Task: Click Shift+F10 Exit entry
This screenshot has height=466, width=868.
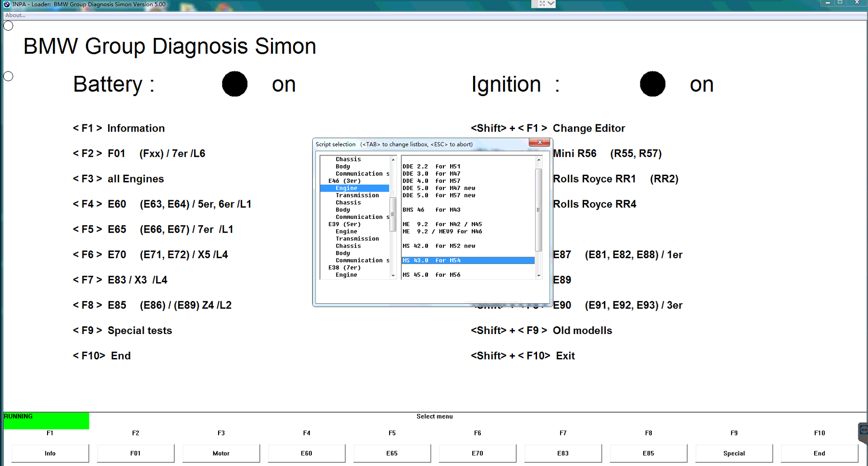Action: 523,356
